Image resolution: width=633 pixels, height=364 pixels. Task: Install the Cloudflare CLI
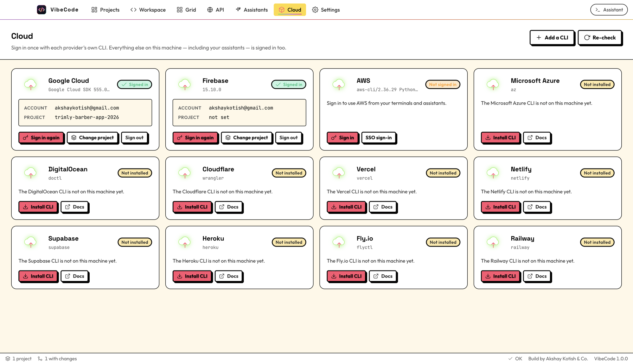pos(192,207)
